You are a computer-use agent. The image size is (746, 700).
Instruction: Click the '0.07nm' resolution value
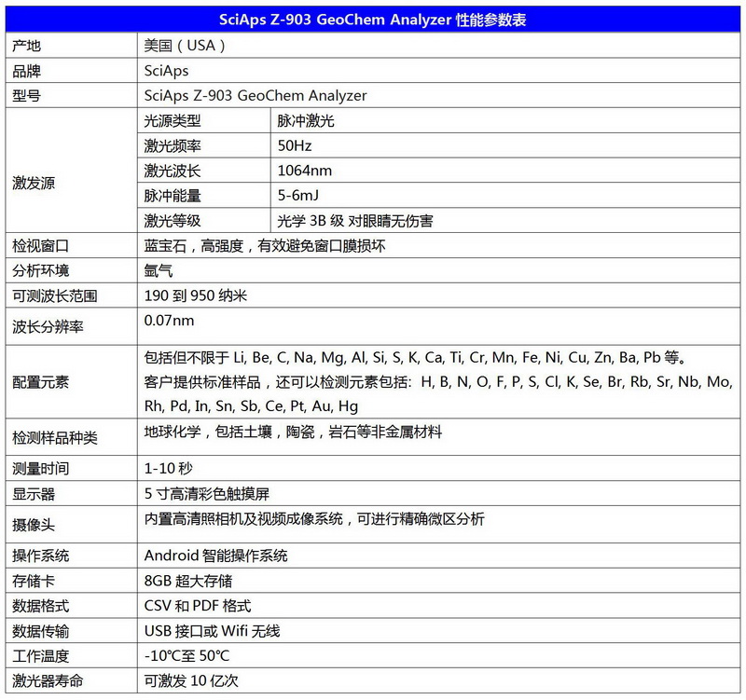pos(170,321)
